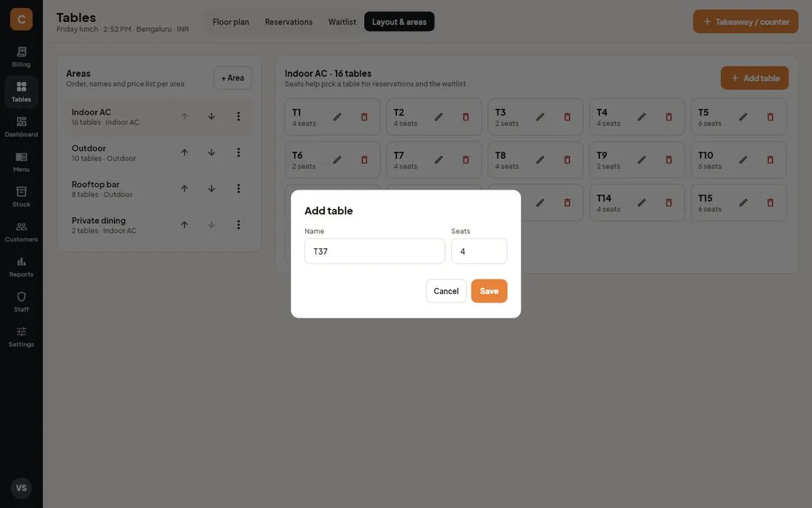
Task: Delete table T5 with trash icon
Action: pos(770,117)
